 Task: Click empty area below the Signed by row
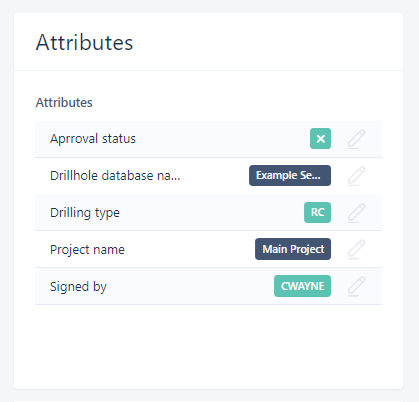[x=208, y=343]
